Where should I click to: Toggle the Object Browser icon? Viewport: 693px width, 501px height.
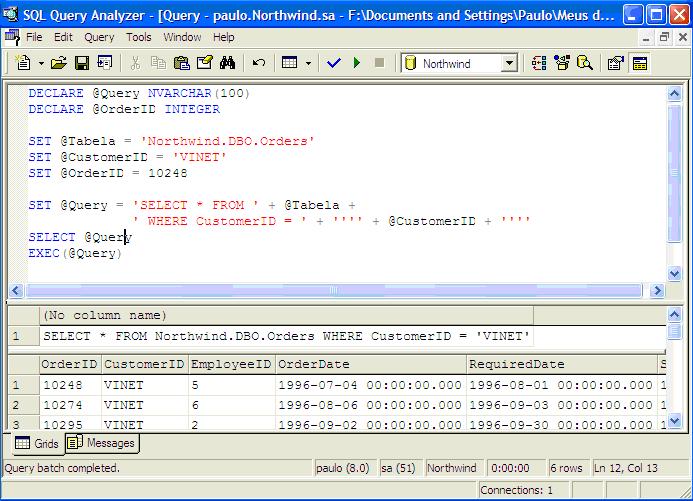click(x=563, y=63)
